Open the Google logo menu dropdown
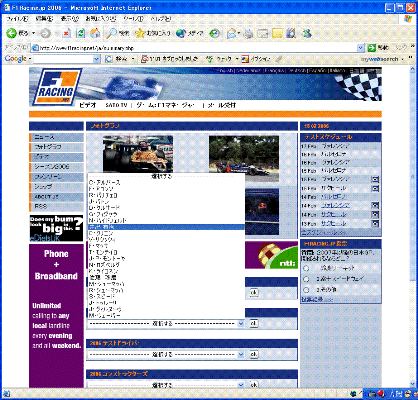This screenshot has width=418, height=400. click(x=30, y=59)
